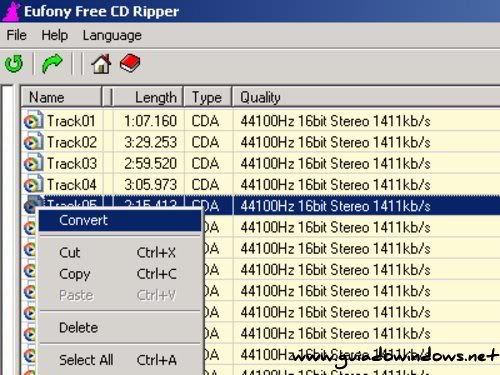Select the Track01 row name
This screenshot has height=375, width=500.
(71, 121)
